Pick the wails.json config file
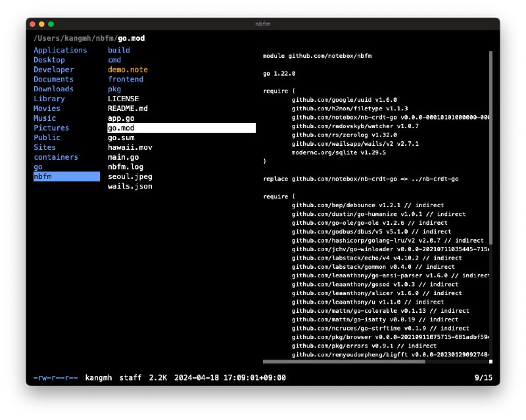The height and width of the screenshot is (420, 526). [130, 186]
